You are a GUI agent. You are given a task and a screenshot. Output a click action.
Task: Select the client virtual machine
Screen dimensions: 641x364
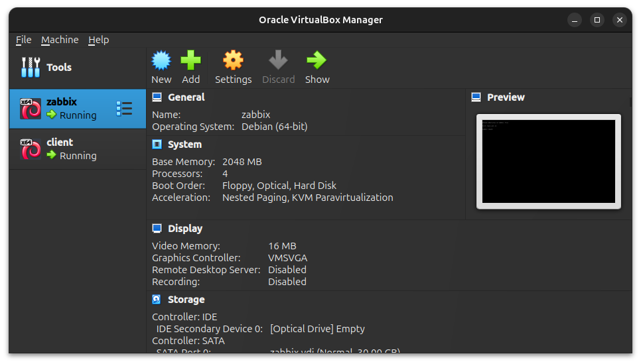pos(78,149)
